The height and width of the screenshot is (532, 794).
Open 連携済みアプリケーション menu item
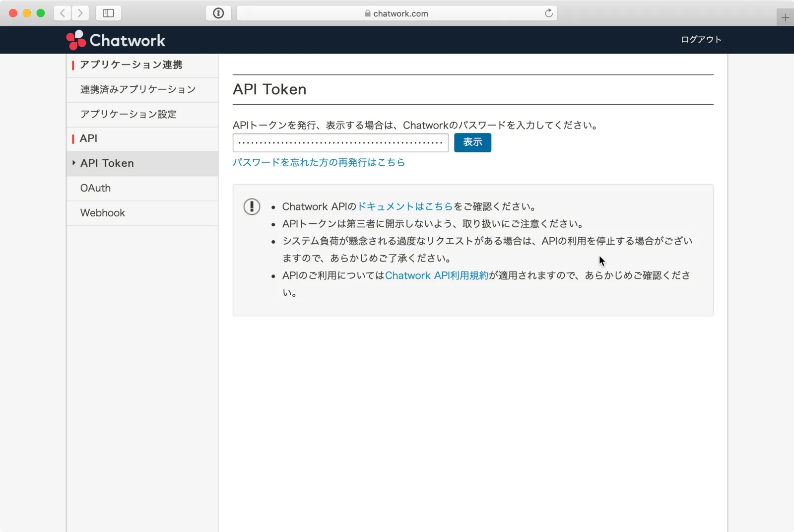tap(142, 90)
